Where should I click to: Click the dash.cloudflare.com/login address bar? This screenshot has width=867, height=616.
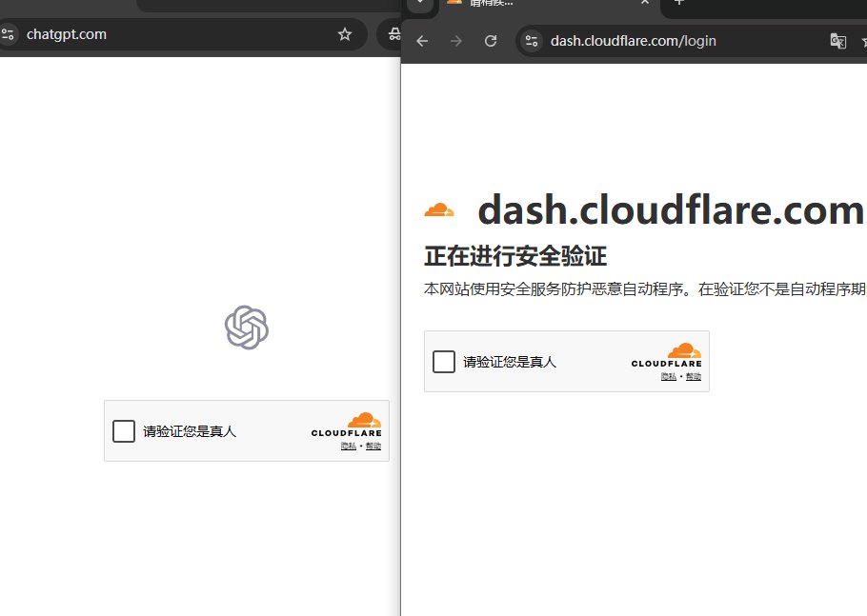pyautogui.click(x=691, y=41)
